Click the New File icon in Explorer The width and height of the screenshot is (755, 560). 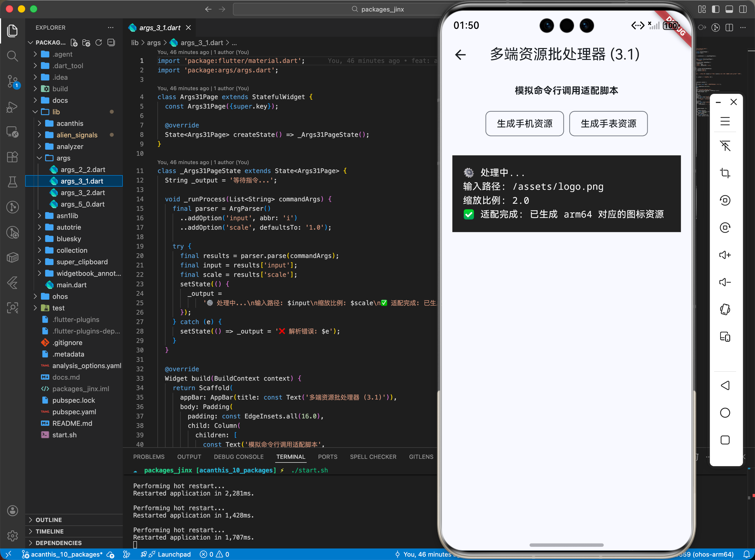[x=74, y=43]
